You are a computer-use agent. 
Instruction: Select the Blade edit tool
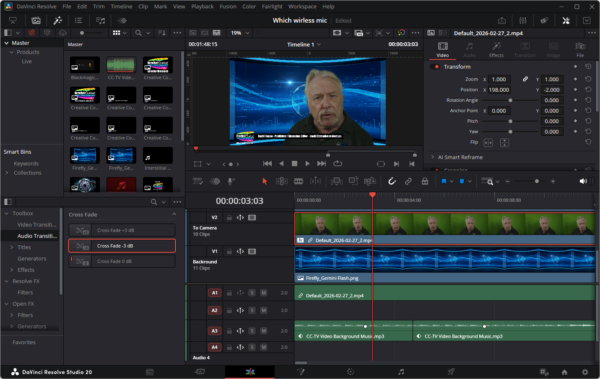click(x=298, y=181)
